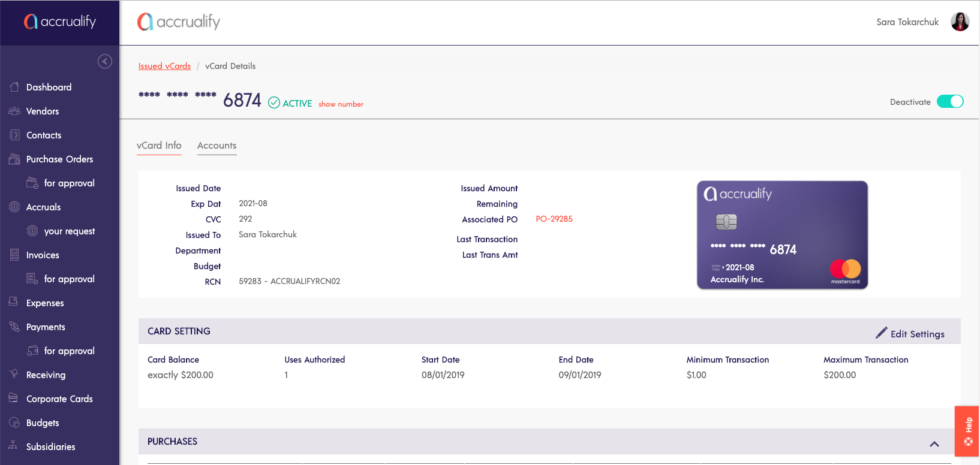Collapse the sidebar with the arrow icon
Image resolution: width=980 pixels, height=465 pixels.
click(105, 61)
